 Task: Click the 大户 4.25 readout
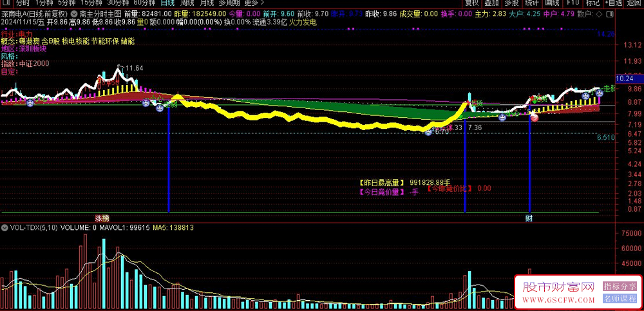pos(525,14)
